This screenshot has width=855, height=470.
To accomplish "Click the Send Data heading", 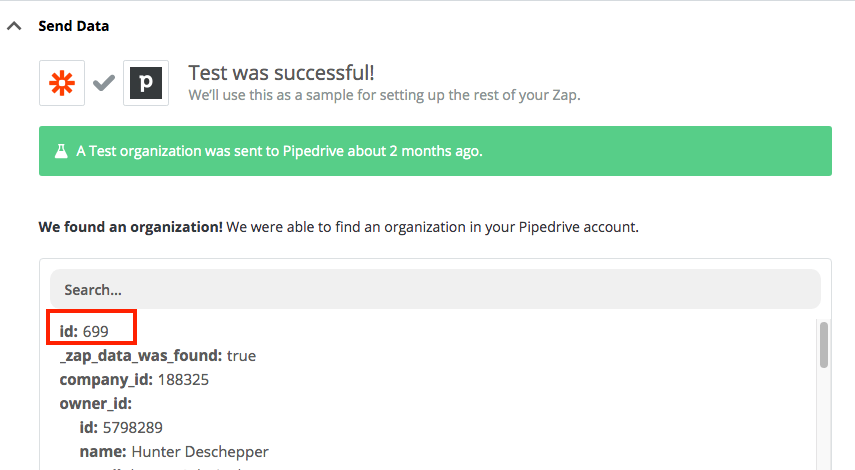I will 74,26.
